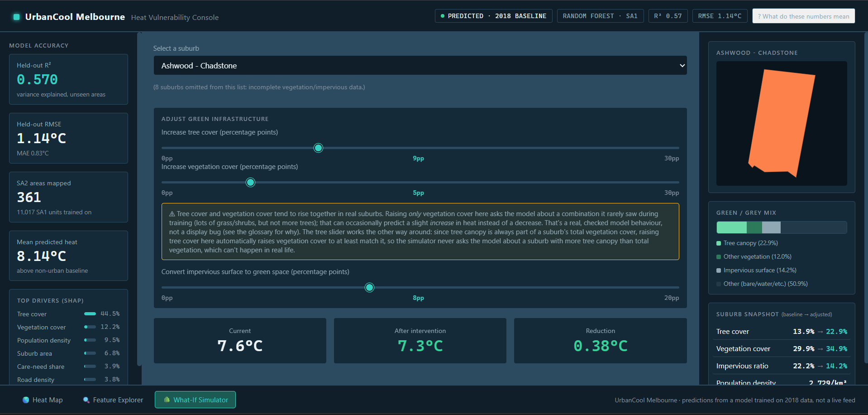Viewport: 868px width, 415px height.
Task: Click the warning triangle icon in notice
Action: click(x=172, y=214)
